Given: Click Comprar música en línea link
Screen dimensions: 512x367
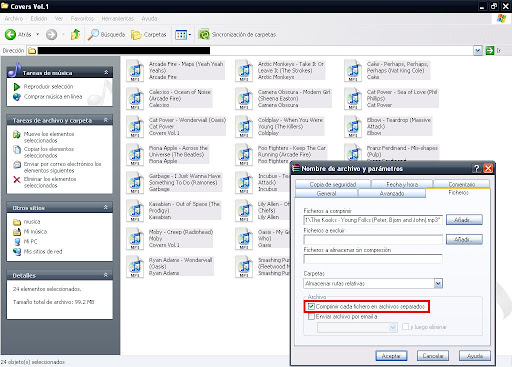Looking at the screenshot, I should tap(53, 96).
